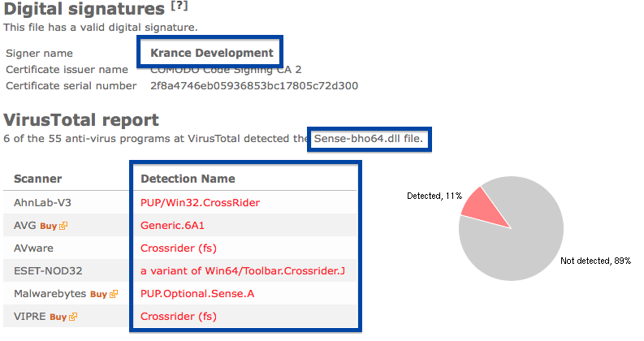This screenshot has width=644, height=341.
Task: Click the VIPRE scanner name
Action: coord(30,317)
